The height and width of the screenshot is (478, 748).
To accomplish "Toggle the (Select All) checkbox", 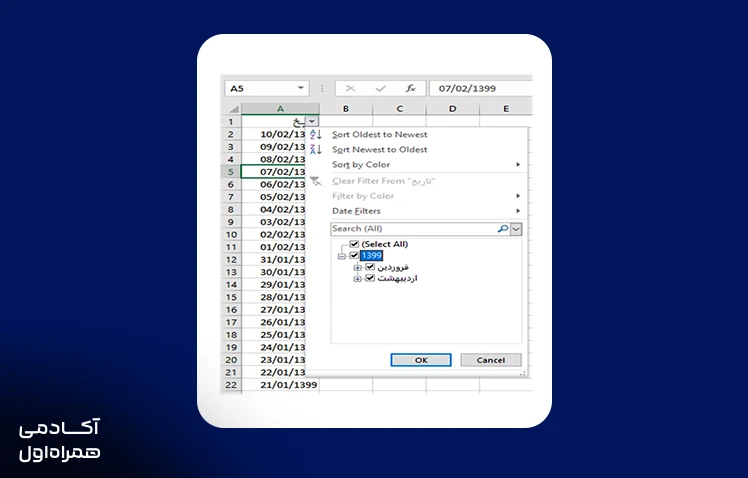I will [354, 244].
